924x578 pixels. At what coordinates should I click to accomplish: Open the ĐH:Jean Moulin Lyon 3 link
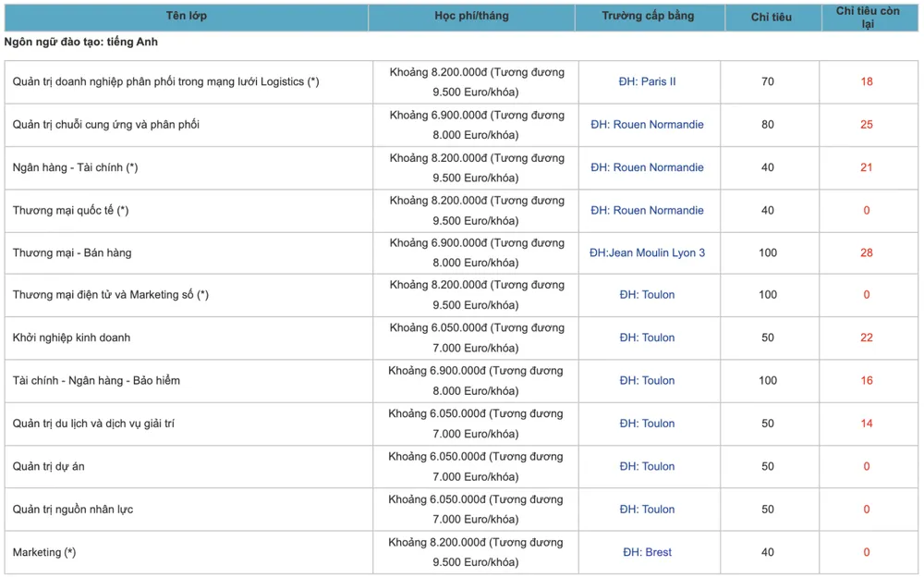(647, 252)
